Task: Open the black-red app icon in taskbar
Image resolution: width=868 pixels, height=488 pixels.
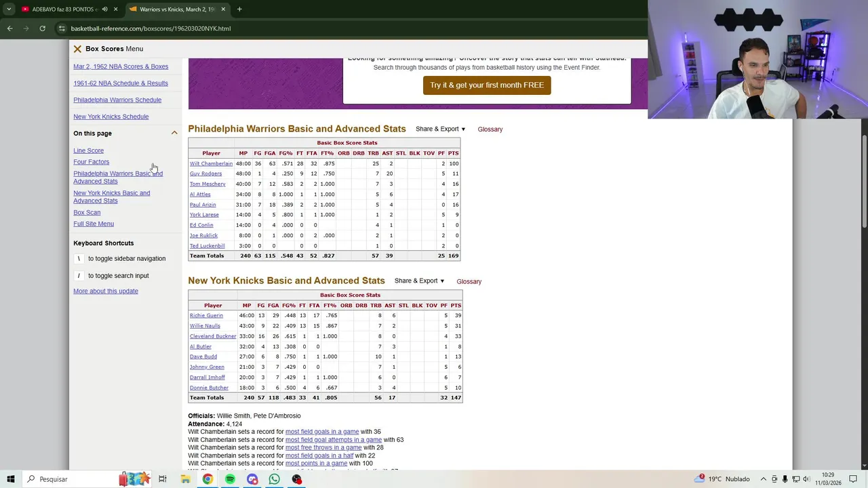Action: tap(297, 479)
